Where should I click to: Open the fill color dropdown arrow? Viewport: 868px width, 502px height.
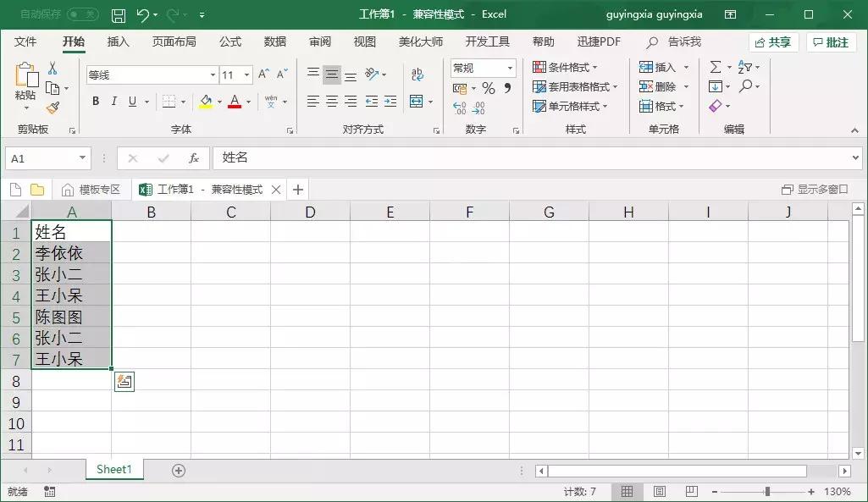click(x=218, y=102)
